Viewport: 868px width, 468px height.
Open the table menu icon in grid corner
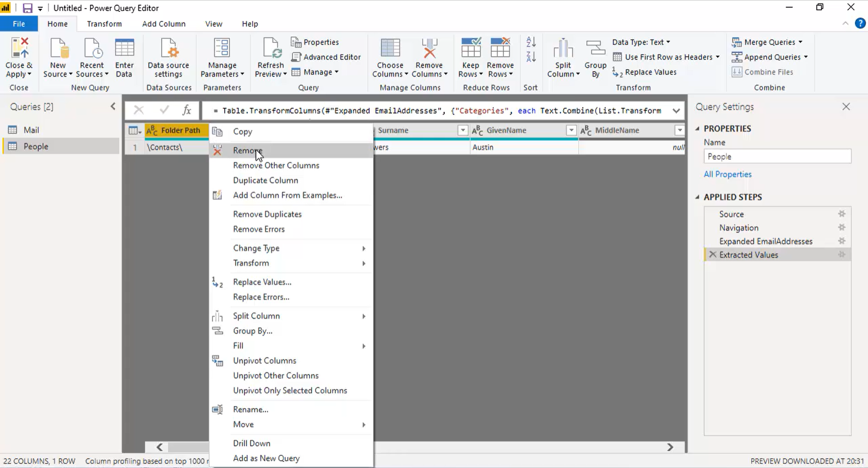click(x=134, y=131)
